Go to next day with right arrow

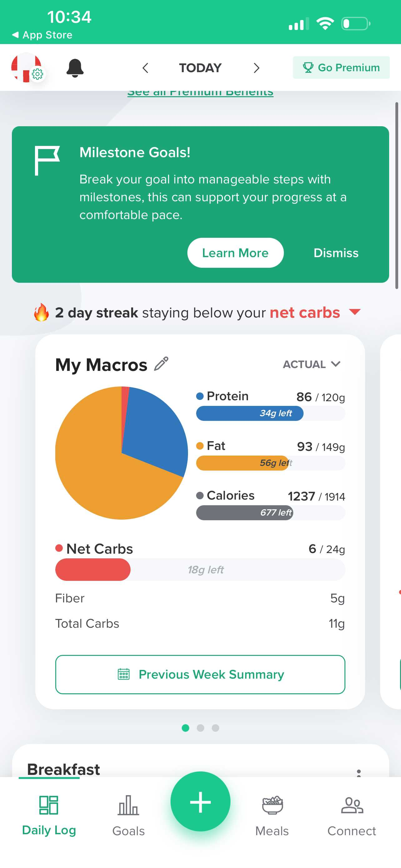pyautogui.click(x=256, y=68)
